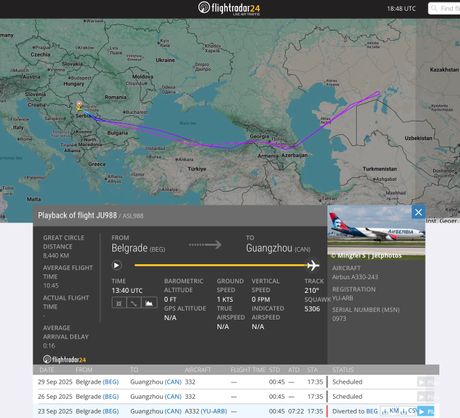Click the Belgrade (BEG) origin label
The height and width of the screenshot is (418, 460).
[x=138, y=248]
